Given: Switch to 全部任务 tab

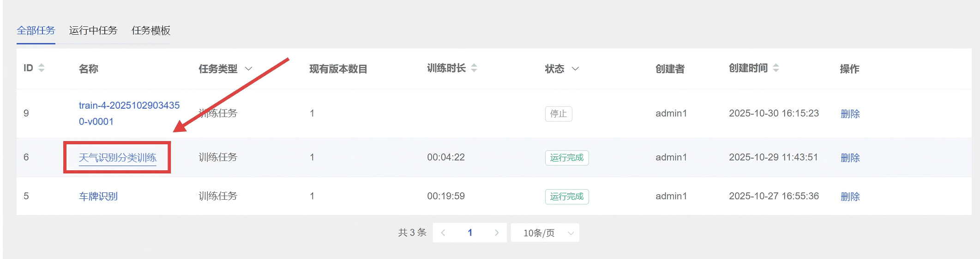Looking at the screenshot, I should point(36,31).
